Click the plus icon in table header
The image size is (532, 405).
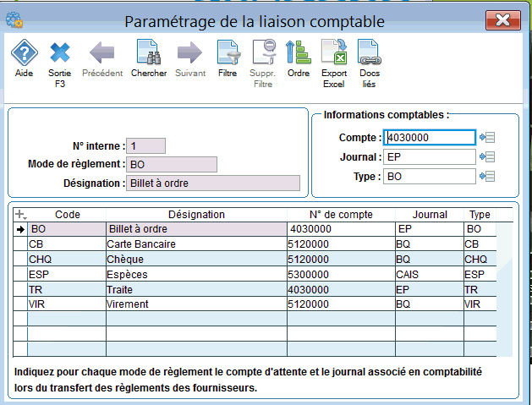click(x=20, y=215)
